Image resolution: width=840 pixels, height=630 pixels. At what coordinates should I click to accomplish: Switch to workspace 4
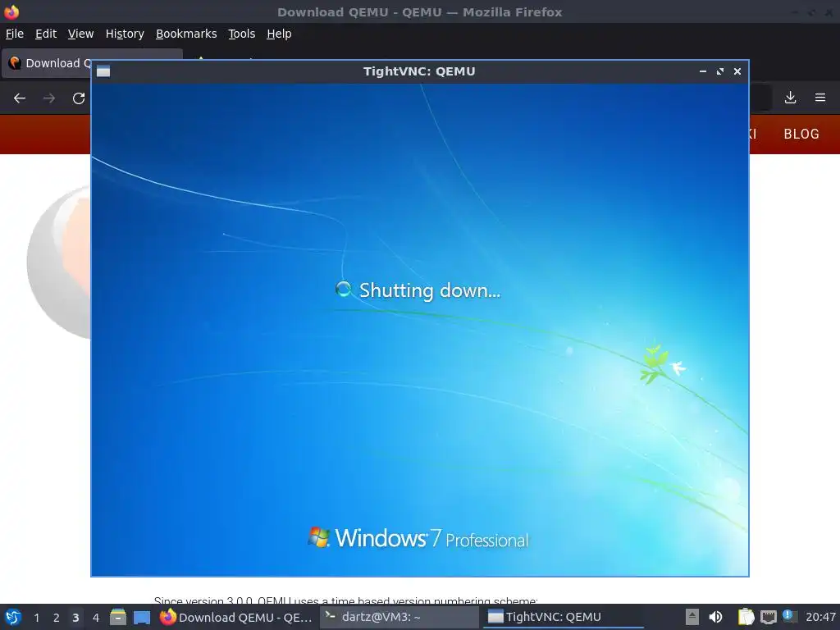[x=95, y=618]
